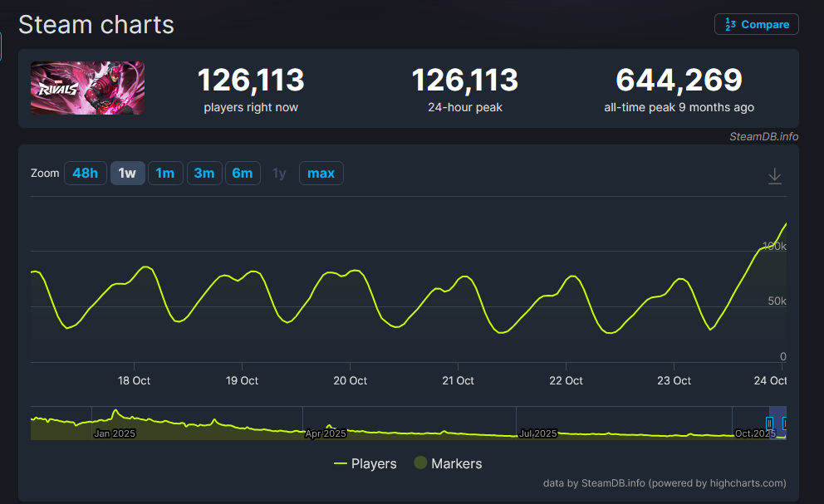The height and width of the screenshot is (504, 824).
Task: Click the disabled 1y zoom option
Action: [279, 173]
